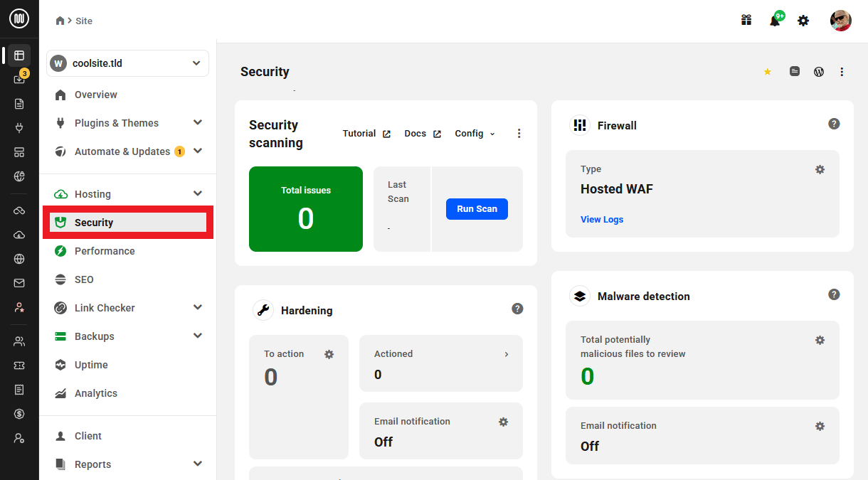
Task: Click the WPMU DEV logo in the dark rail
Action: 19,20
